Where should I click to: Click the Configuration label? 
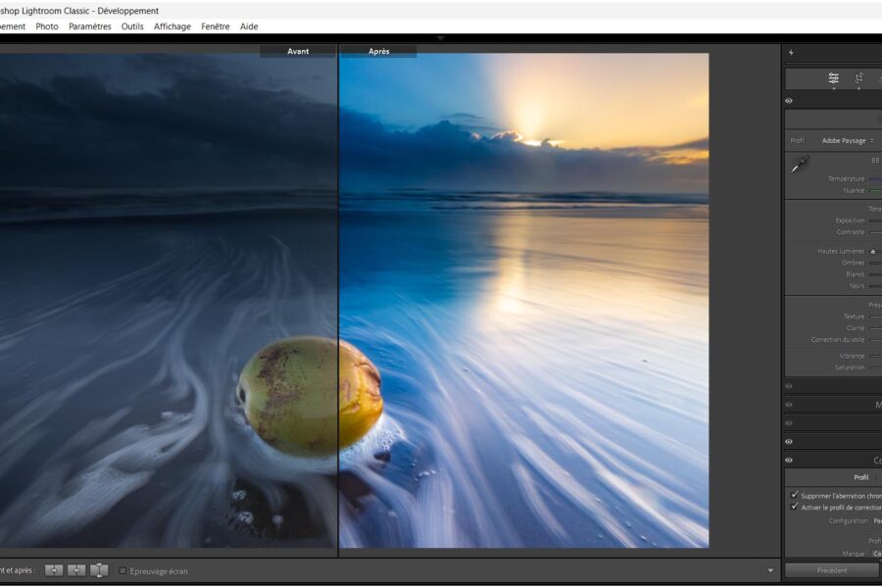click(847, 521)
